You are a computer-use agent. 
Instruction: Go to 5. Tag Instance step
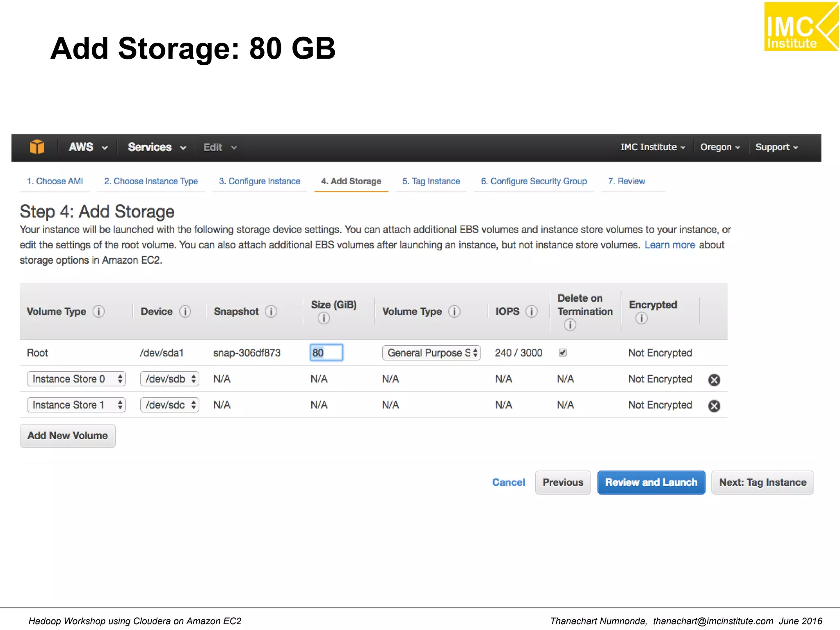(x=431, y=181)
